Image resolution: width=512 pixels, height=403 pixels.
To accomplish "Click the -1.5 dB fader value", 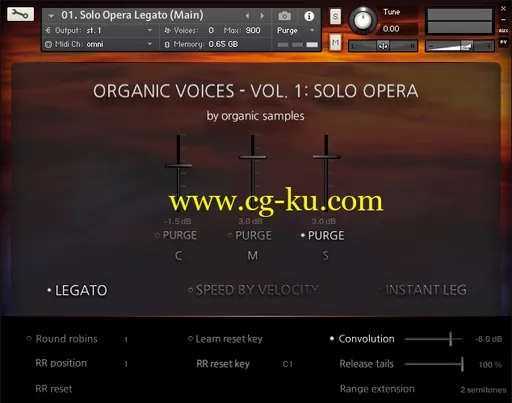I will [x=178, y=221].
